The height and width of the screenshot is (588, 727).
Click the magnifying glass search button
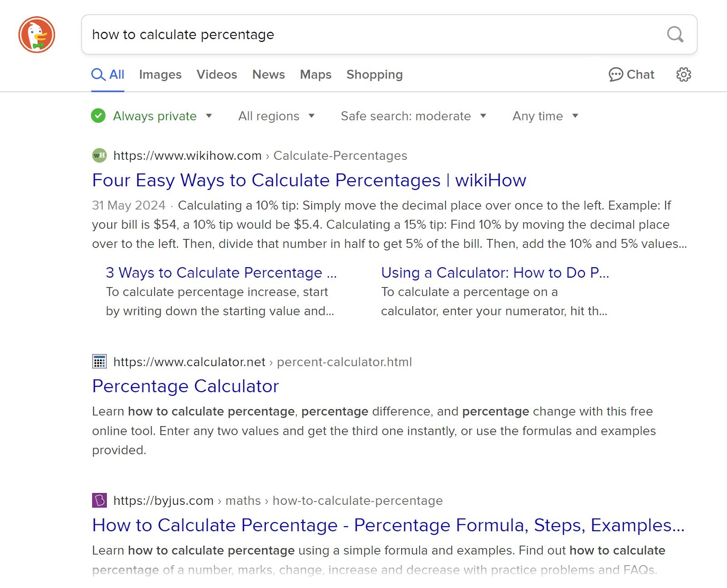675,35
